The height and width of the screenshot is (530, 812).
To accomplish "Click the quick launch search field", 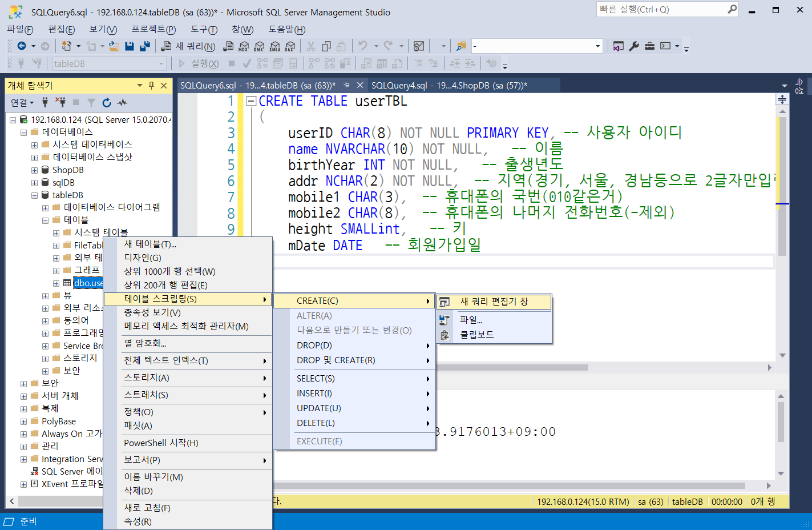I will [x=661, y=9].
